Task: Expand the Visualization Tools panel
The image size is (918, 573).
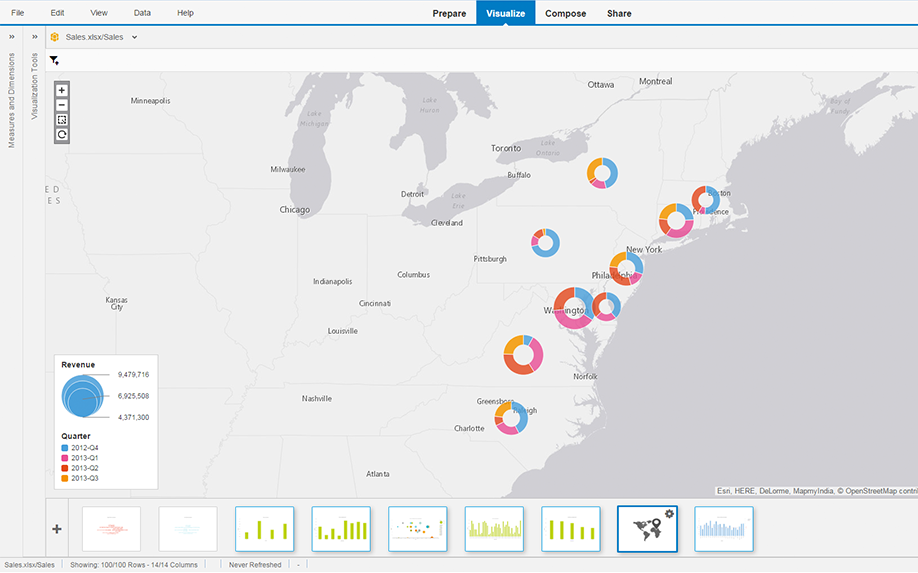Action: (34, 36)
